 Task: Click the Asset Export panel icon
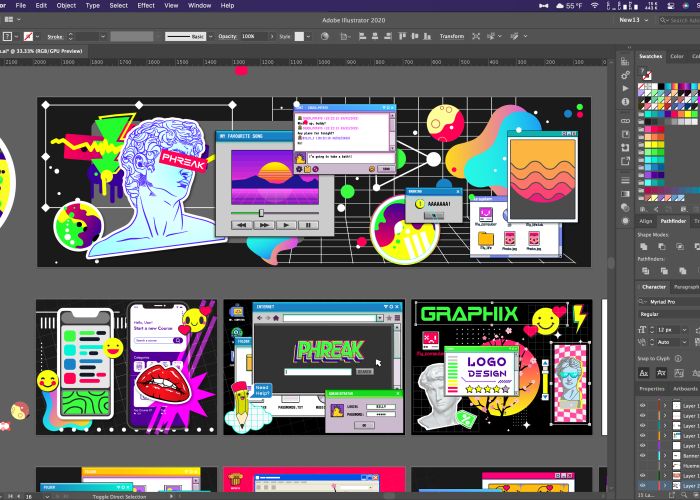pyautogui.click(x=626, y=160)
